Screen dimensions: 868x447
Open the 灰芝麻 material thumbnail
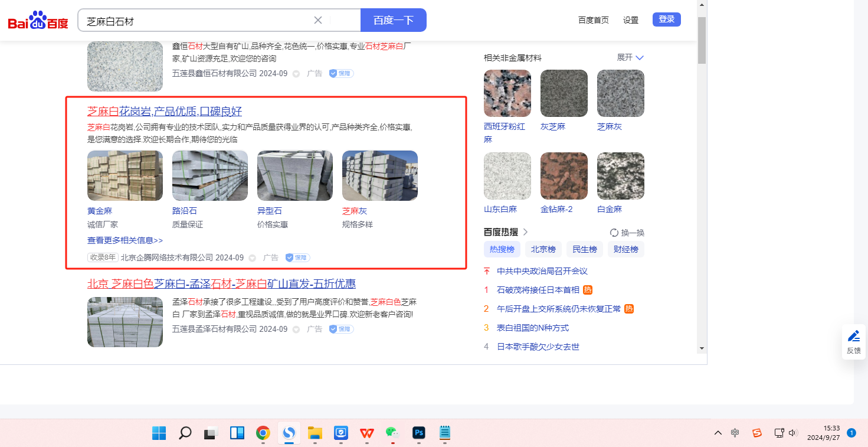[564, 93]
